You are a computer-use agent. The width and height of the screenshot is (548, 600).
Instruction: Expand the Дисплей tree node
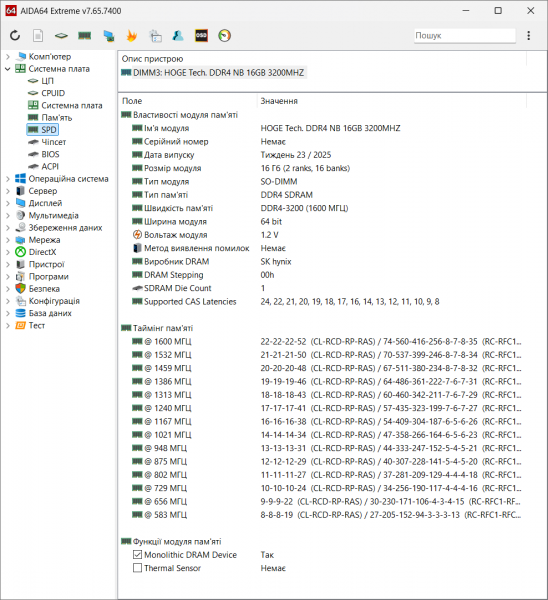coord(8,203)
